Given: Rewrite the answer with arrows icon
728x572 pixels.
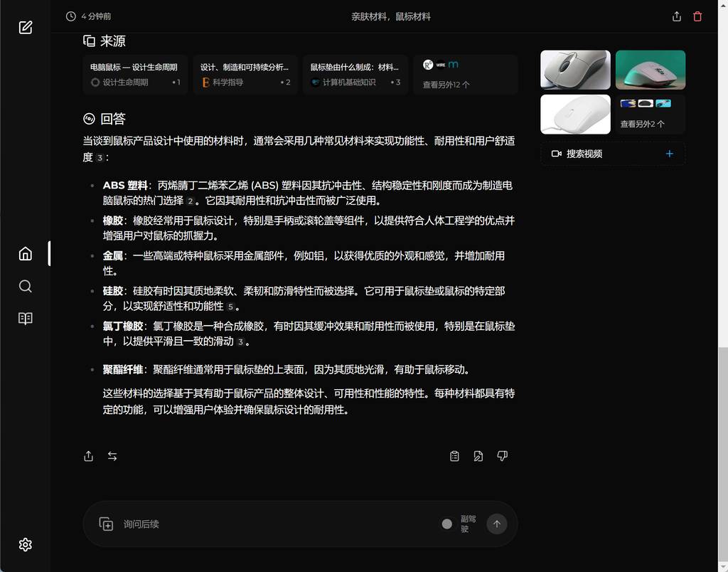Looking at the screenshot, I should (112, 456).
